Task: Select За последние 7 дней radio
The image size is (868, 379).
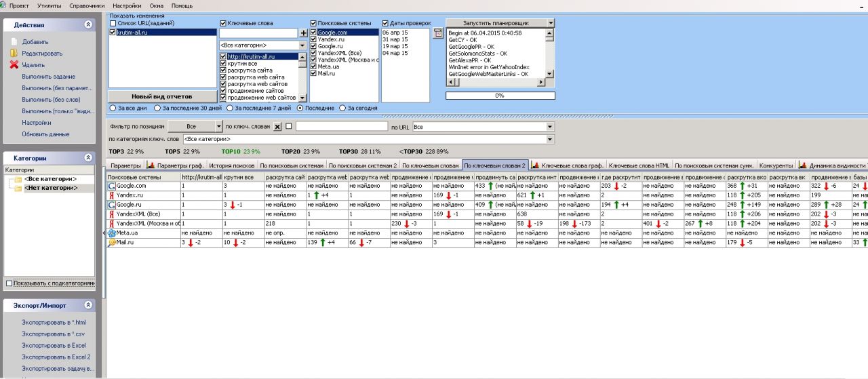Action: pyautogui.click(x=230, y=108)
